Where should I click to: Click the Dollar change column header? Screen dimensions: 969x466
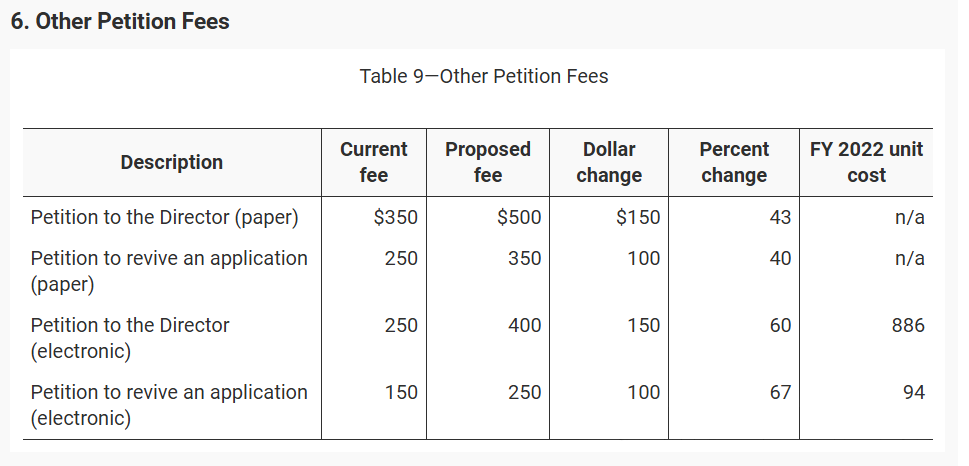pyautogui.click(x=609, y=162)
